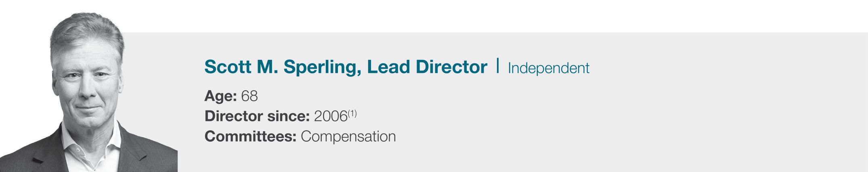Click the word 'Director' in the heading
This screenshot has height=172, width=868.
tap(451, 67)
